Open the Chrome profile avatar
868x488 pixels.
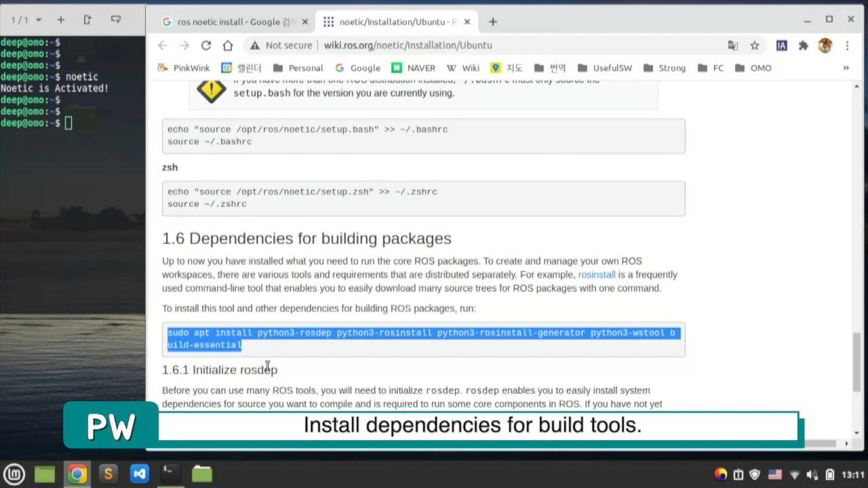(x=825, y=45)
